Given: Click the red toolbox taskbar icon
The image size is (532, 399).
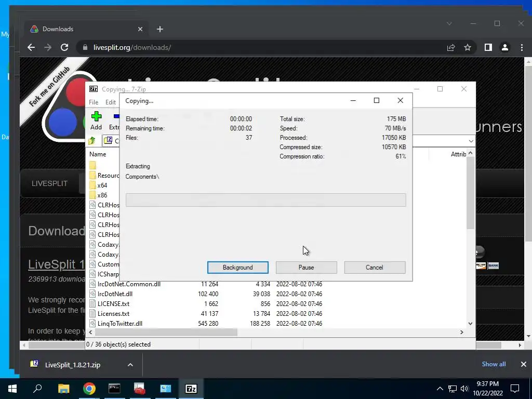Looking at the screenshot, I should pyautogui.click(x=139, y=389).
